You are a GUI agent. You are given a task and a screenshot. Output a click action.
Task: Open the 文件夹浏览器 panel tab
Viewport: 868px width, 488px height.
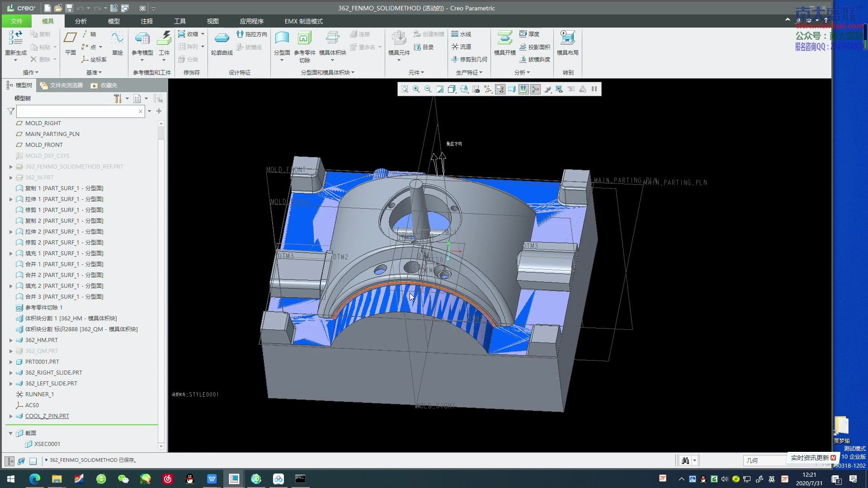click(61, 85)
